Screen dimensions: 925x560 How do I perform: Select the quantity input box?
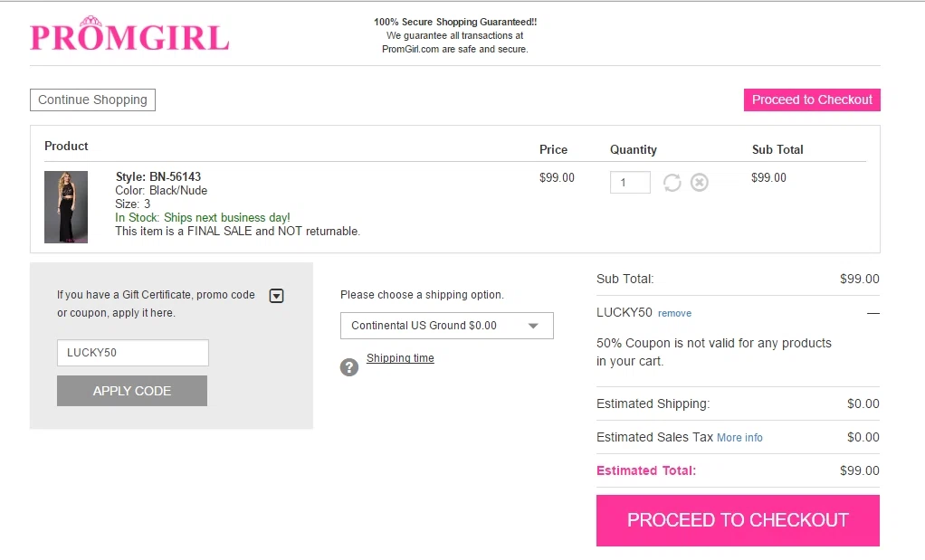[x=630, y=182]
